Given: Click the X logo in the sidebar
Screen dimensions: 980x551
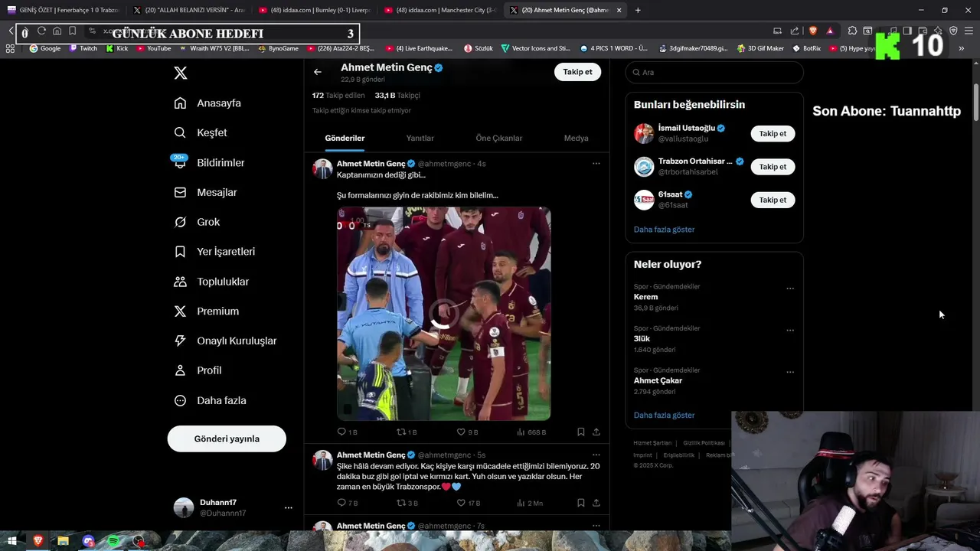Looking at the screenshot, I should coord(181,73).
